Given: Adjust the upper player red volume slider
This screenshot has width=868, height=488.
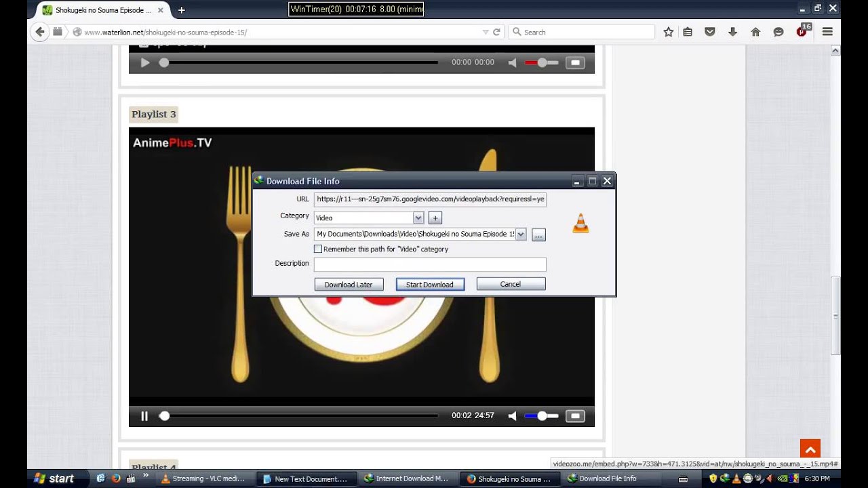Looking at the screenshot, I should coord(541,62).
